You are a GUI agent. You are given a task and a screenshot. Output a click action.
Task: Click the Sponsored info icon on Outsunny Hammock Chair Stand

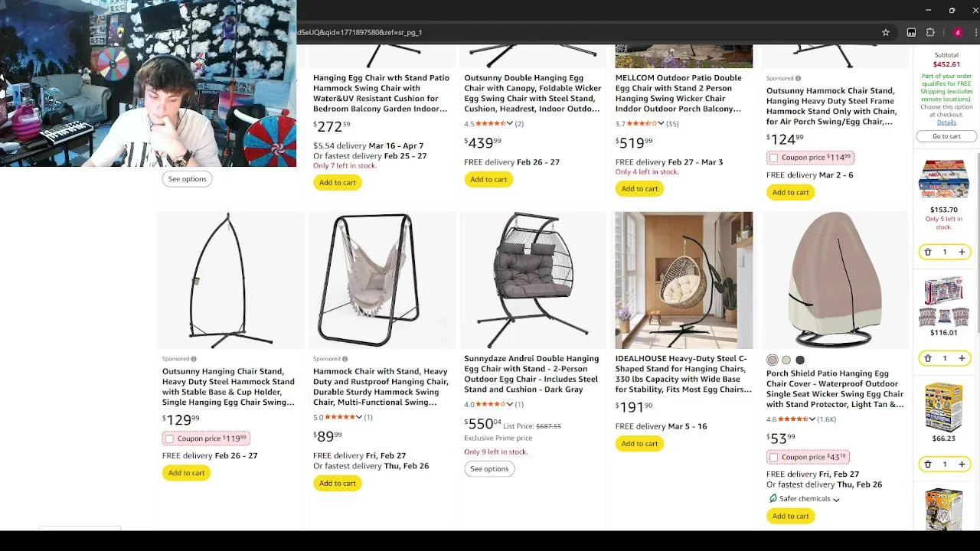[x=798, y=78]
